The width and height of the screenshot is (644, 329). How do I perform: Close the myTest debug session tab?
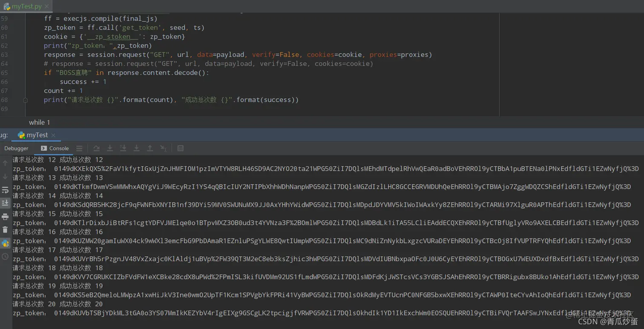53,135
